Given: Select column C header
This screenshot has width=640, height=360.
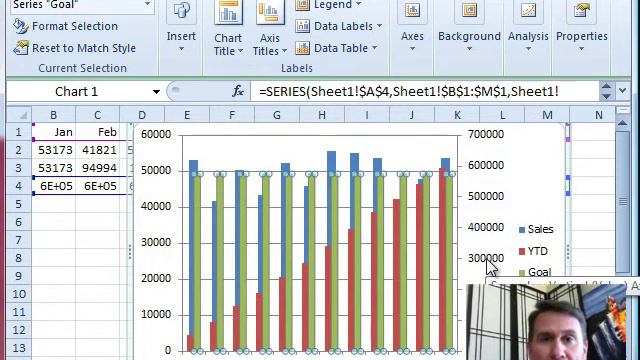Looking at the screenshot, I should (x=97, y=115).
